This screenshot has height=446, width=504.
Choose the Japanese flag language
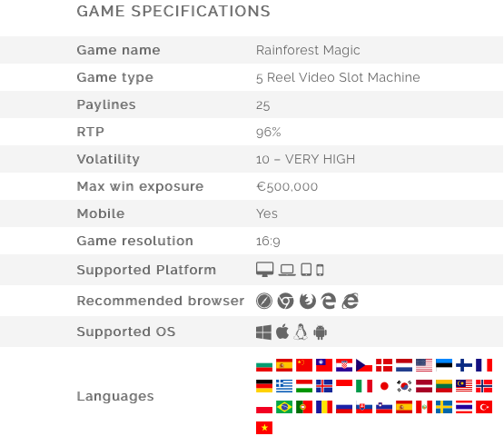coord(384,386)
